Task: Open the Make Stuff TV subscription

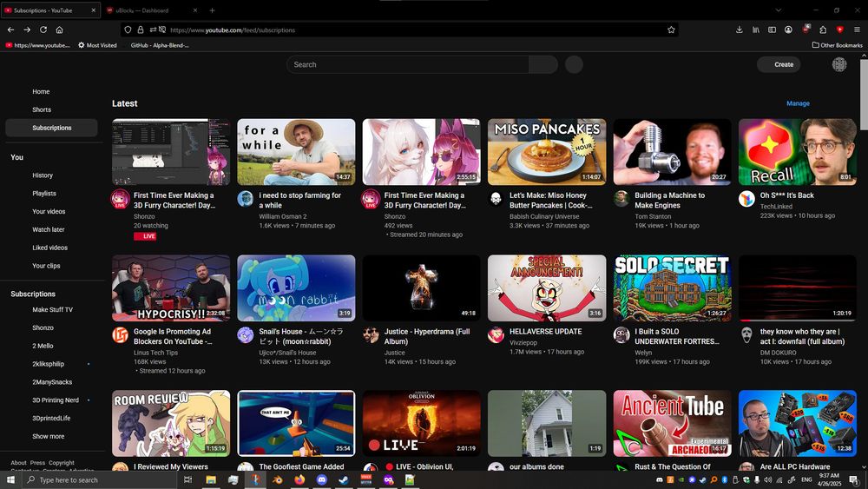Action: point(52,310)
